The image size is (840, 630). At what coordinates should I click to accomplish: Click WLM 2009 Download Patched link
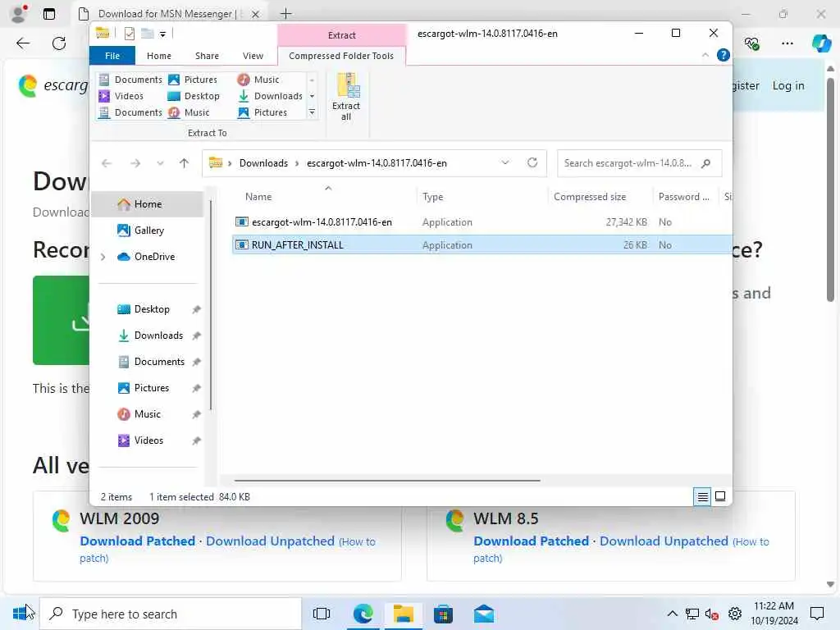pos(137,541)
